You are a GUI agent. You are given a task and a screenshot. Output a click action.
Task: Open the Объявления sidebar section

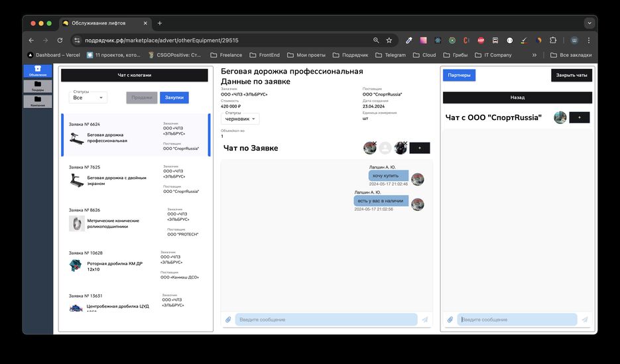click(x=38, y=70)
